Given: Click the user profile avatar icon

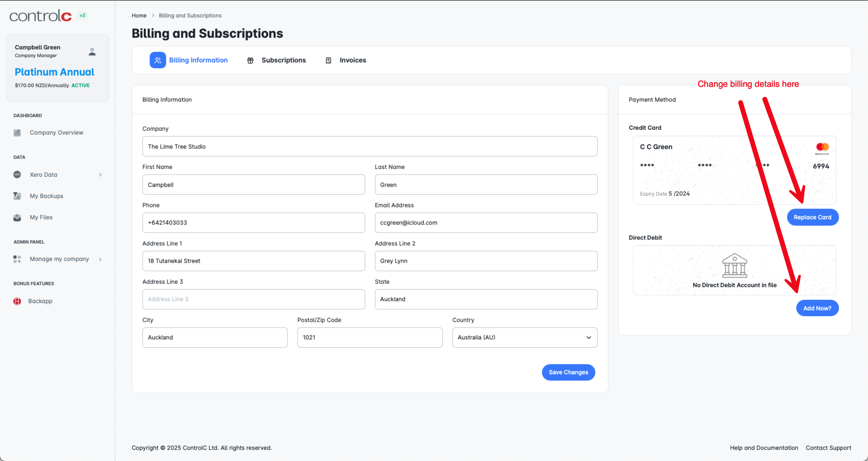Looking at the screenshot, I should 92,52.
